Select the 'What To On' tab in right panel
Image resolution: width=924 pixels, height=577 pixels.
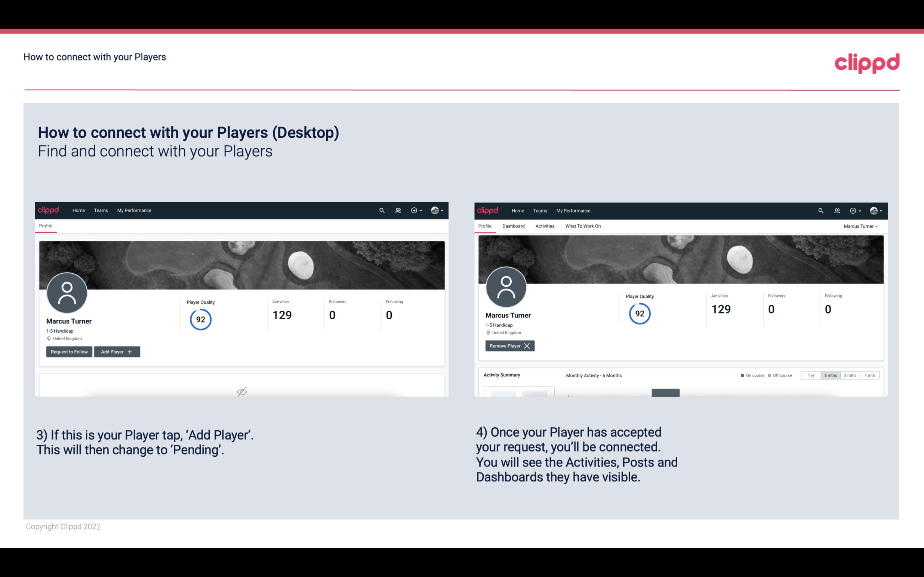[x=583, y=226]
